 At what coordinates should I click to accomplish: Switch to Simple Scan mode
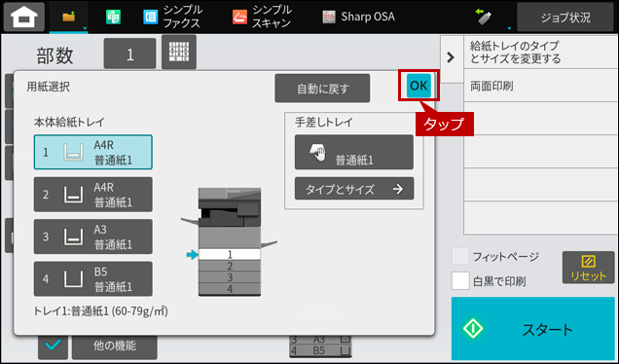(262, 17)
